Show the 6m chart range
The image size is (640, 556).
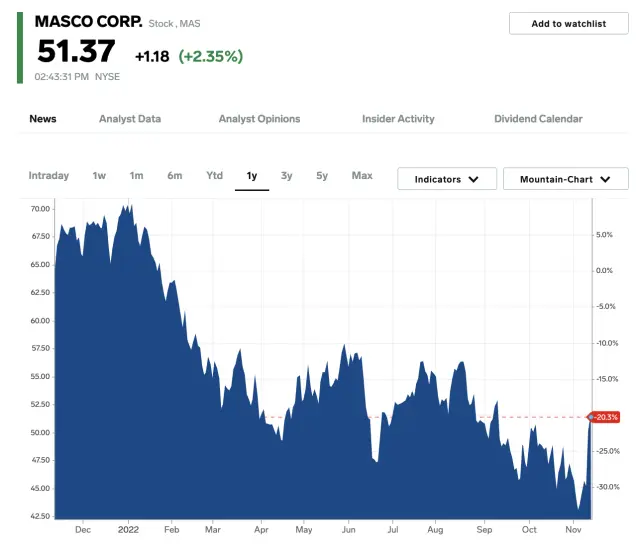pos(175,176)
